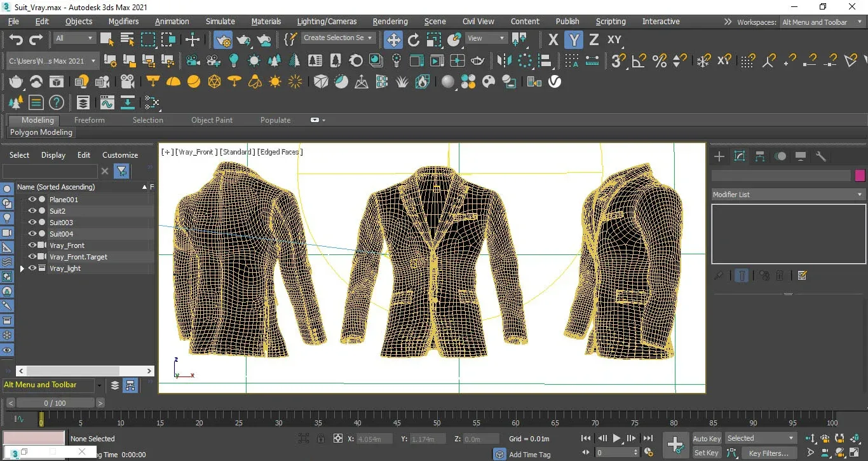This screenshot has height=461, width=868.
Task: Hide Suit2 using its eye icon
Action: (32, 211)
